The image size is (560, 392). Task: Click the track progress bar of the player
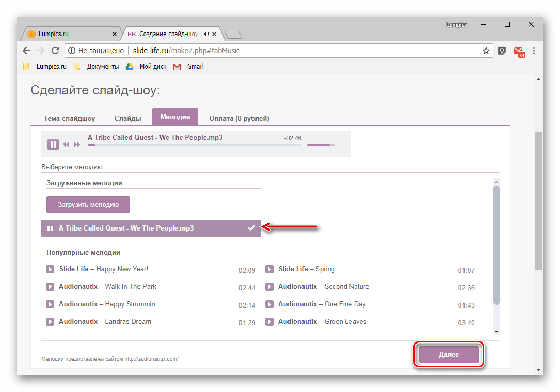tap(194, 145)
